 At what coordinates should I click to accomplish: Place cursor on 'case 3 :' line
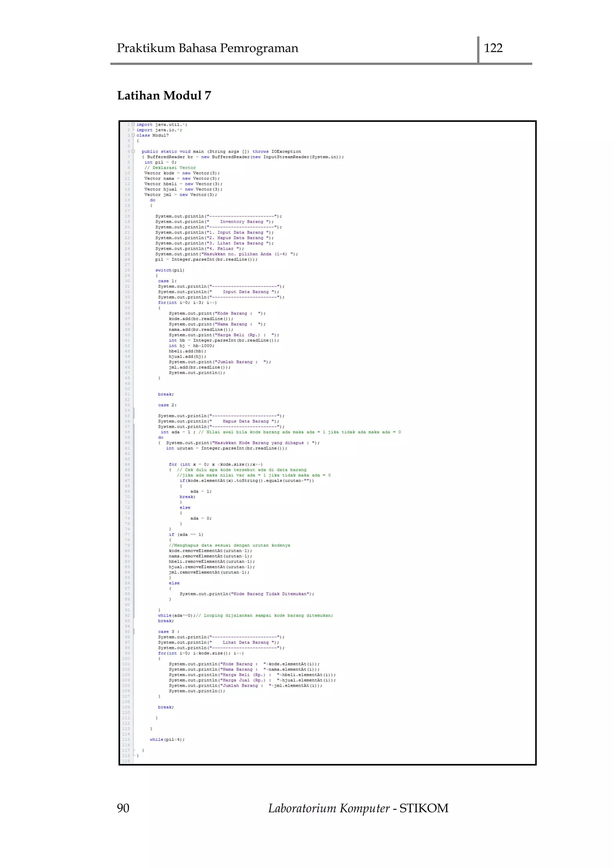(x=168, y=632)
